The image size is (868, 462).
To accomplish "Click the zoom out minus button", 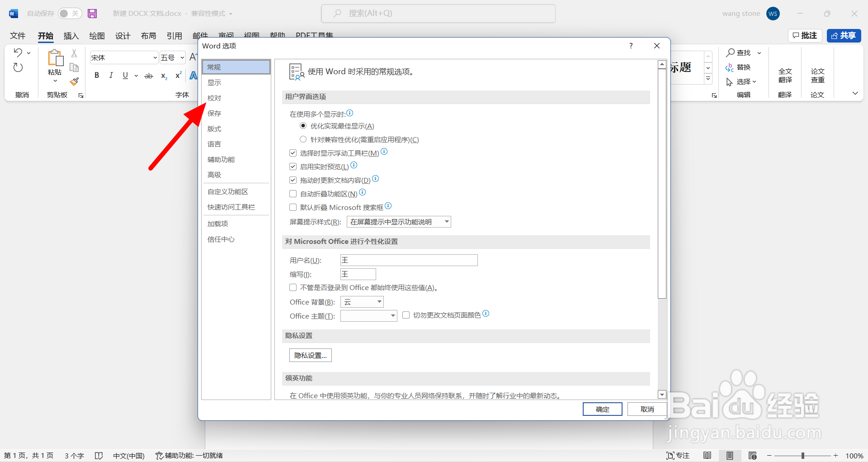I will [769, 456].
